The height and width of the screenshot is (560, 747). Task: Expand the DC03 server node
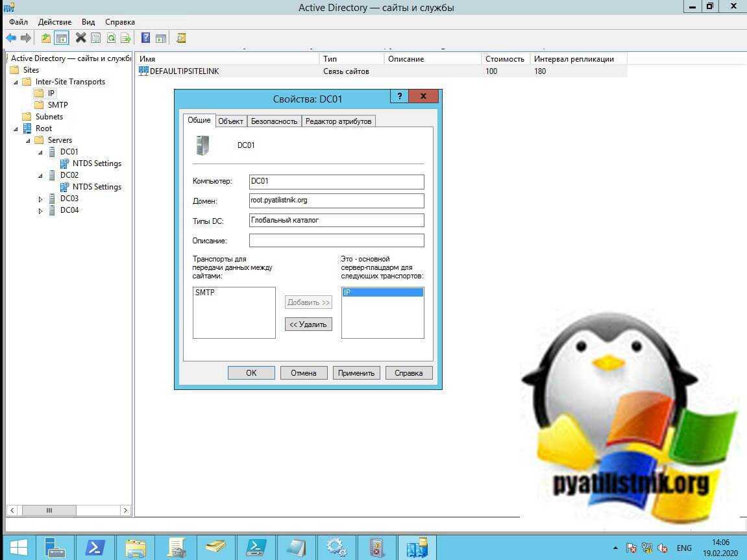(41, 199)
